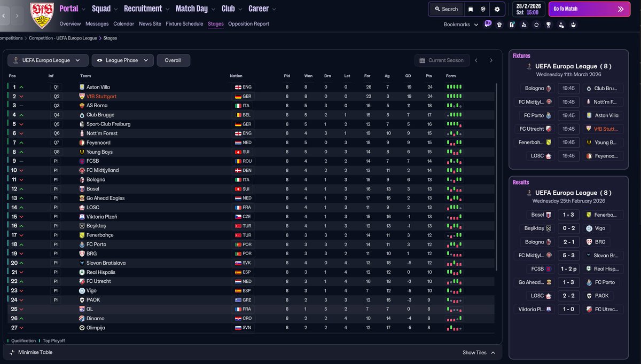
Task: Go to the previous season arrow
Action: 476,60
